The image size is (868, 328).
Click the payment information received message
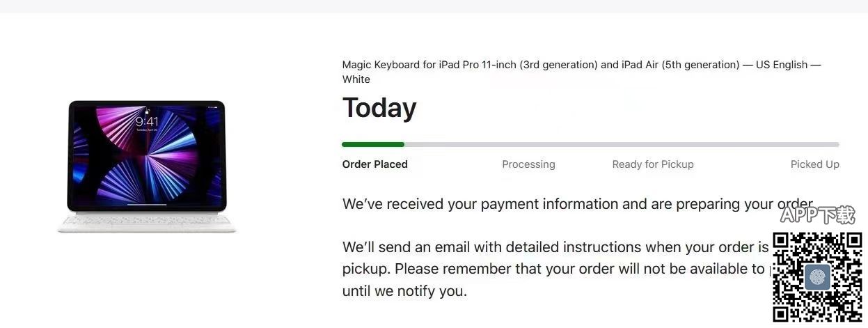557,204
